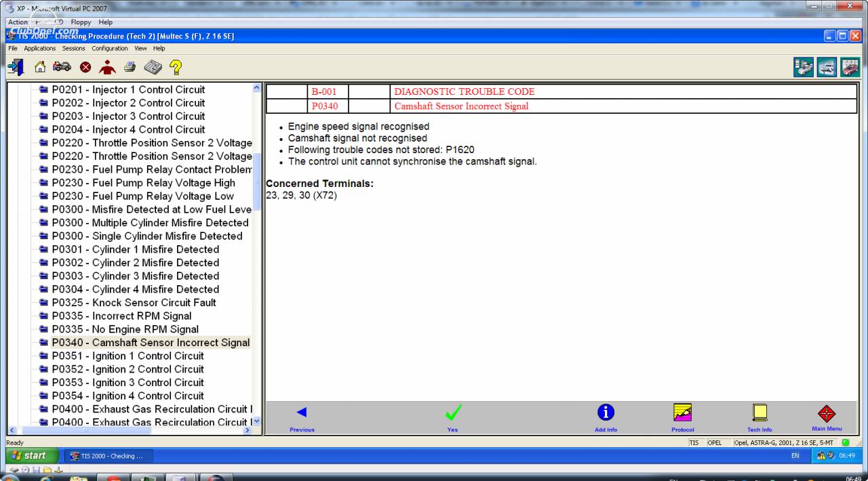Click the taskbar clock showing 06:49
The image size is (868, 481).
(847, 456)
